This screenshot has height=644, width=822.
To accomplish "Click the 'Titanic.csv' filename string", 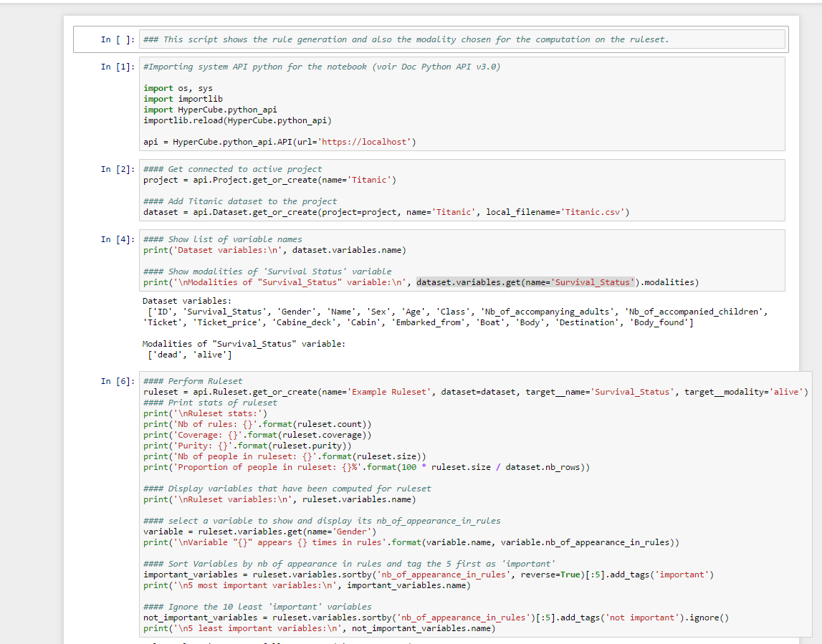I will click(x=593, y=212).
